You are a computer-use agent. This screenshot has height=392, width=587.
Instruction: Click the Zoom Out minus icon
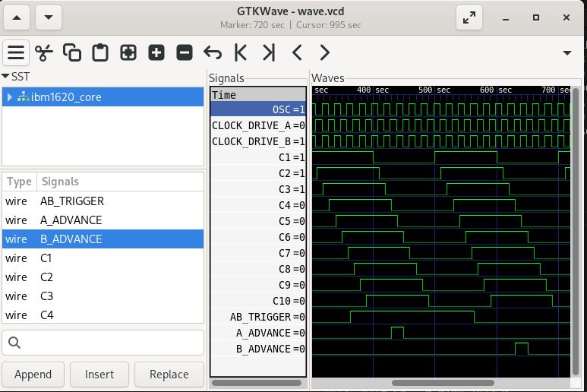[x=185, y=52]
